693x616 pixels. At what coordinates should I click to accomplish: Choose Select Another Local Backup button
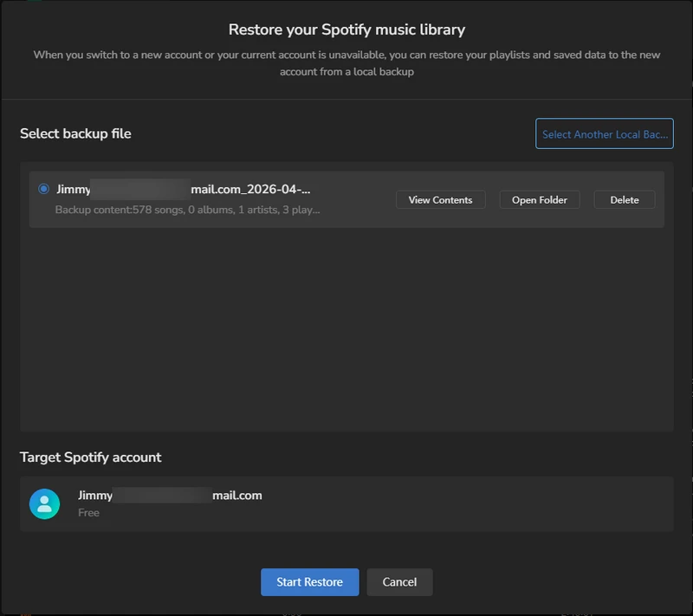tap(604, 133)
